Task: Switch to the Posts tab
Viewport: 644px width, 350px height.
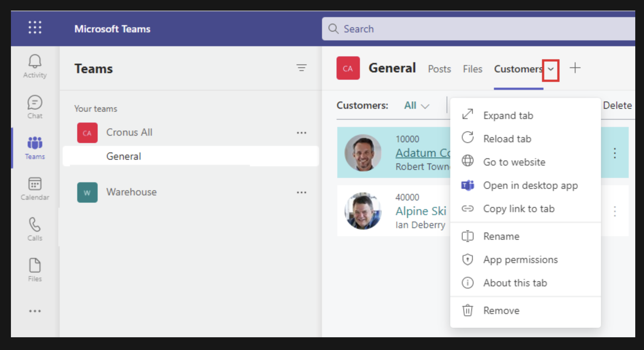Action: click(439, 69)
